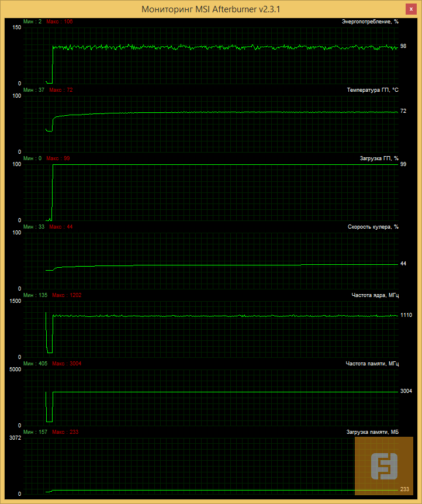Click 'Мин : 157' on memory usage graph
Image resolution: width=422 pixels, height=504 pixels.
point(35,432)
